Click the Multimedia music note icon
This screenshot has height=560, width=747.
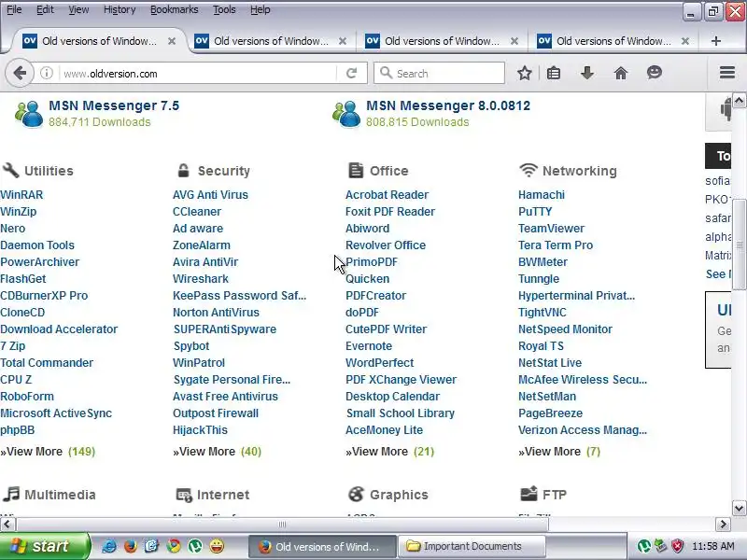pyautogui.click(x=11, y=494)
